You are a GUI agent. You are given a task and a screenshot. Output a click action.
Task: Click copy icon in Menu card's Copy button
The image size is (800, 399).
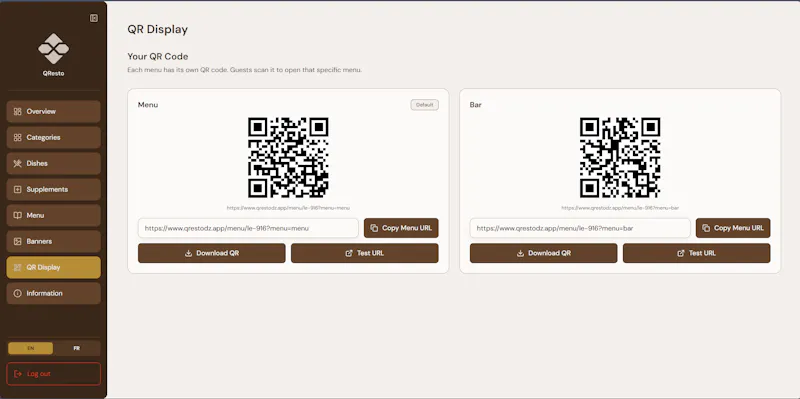click(x=374, y=228)
